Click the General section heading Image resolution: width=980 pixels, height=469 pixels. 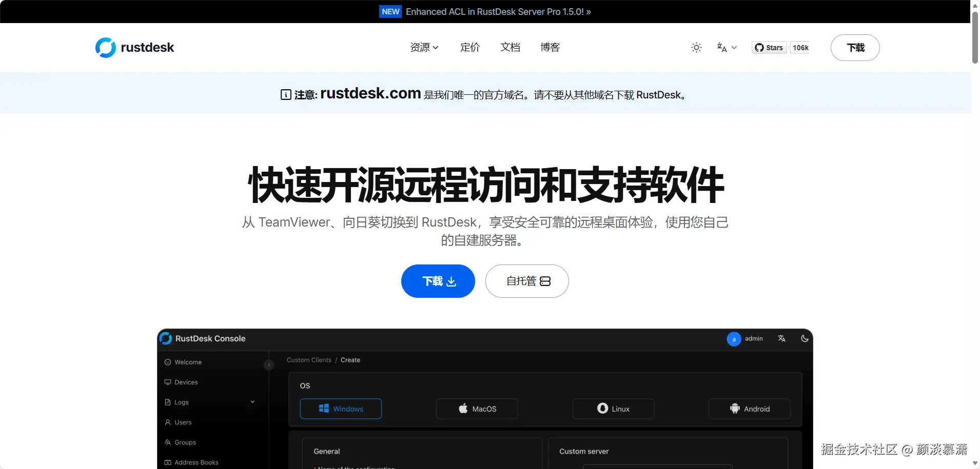327,452
